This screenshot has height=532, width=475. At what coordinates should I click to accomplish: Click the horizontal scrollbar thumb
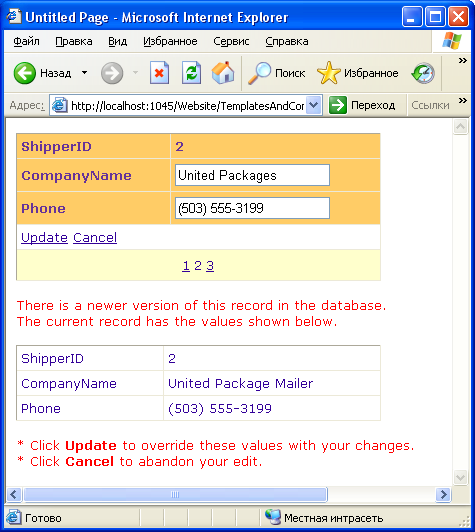point(175,494)
